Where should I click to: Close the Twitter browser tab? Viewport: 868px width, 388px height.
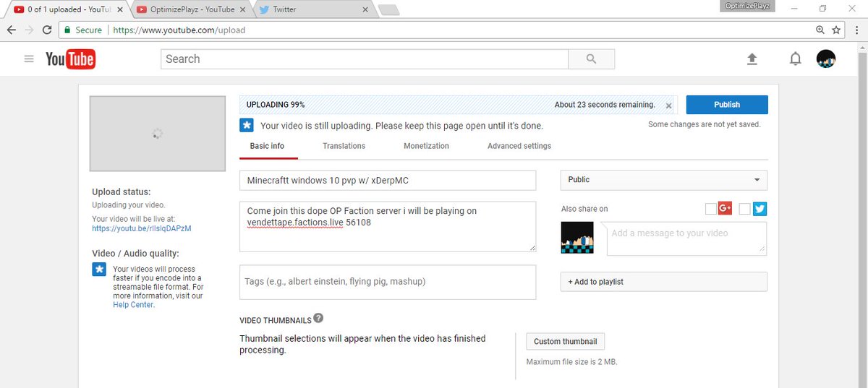click(365, 10)
